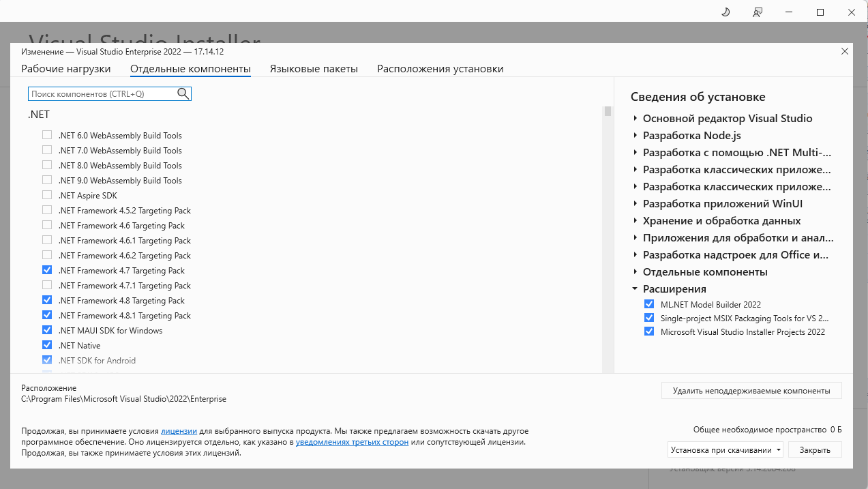
Task: Enable .NET 8.0 WebAssembly Build Tools
Action: 47,165
